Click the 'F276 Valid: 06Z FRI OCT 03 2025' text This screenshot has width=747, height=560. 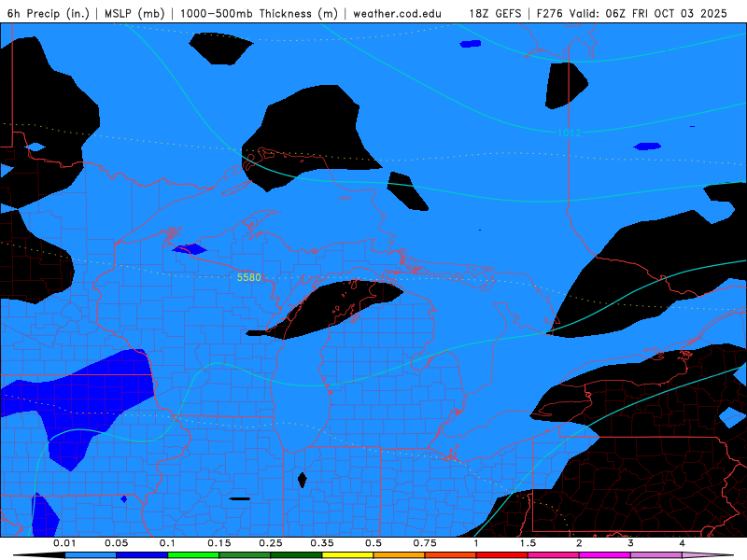[632, 13]
